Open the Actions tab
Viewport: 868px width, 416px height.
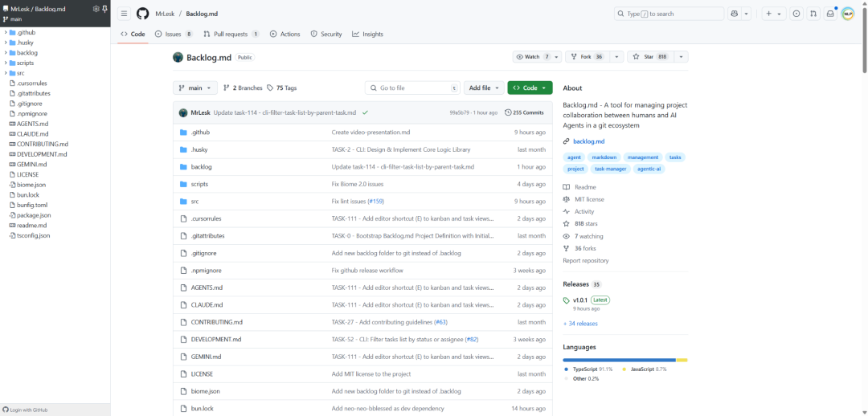(x=285, y=34)
